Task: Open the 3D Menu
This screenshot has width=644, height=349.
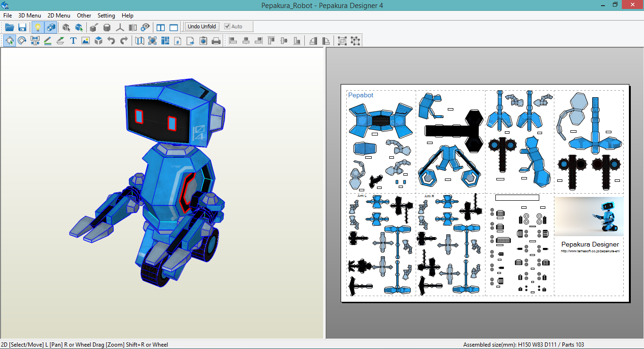Action: click(29, 15)
